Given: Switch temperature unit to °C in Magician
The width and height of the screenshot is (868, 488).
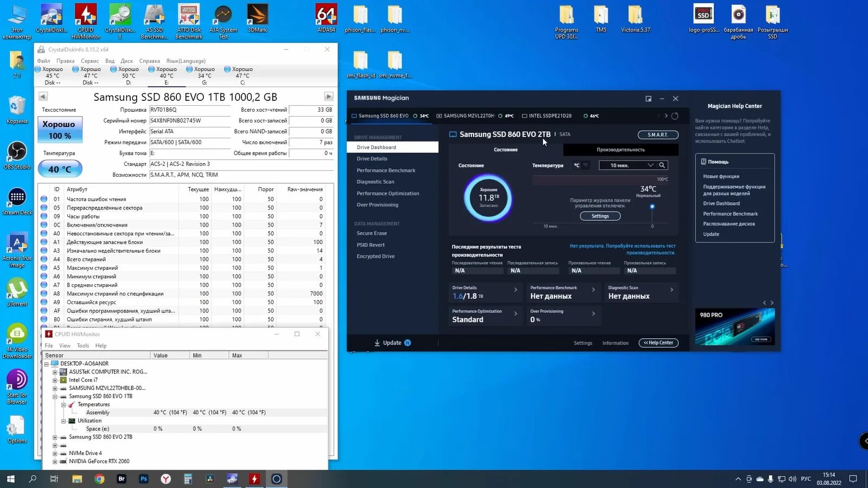Looking at the screenshot, I should 577,165.
